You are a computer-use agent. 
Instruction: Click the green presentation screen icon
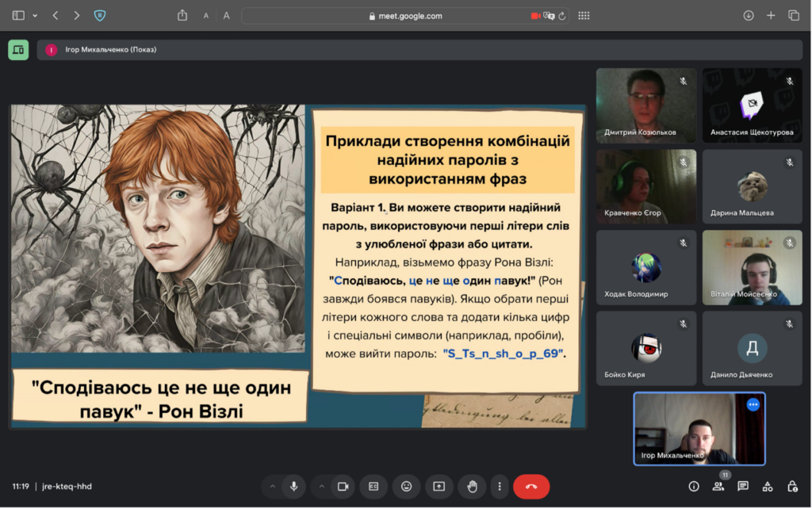18,50
